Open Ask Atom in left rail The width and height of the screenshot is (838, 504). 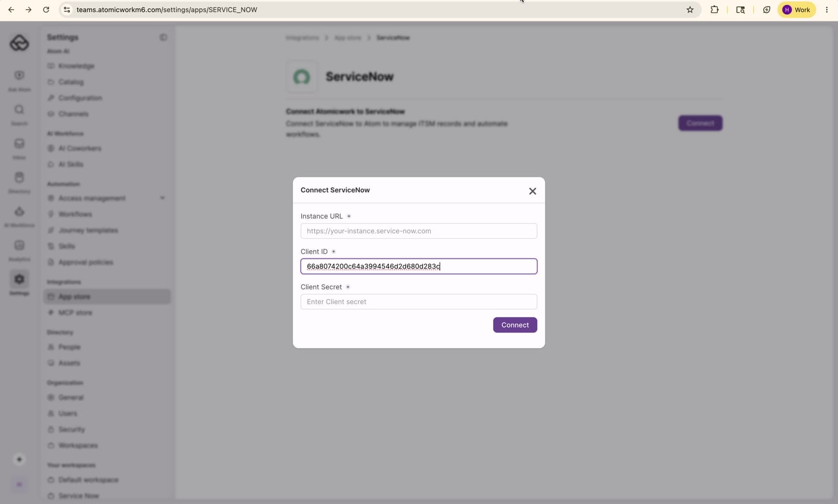(x=19, y=80)
